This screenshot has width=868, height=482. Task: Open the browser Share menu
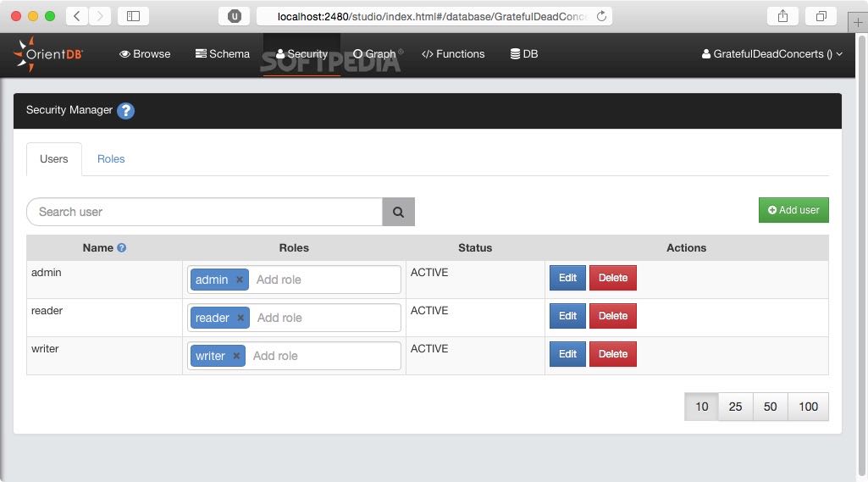pyautogui.click(x=782, y=16)
